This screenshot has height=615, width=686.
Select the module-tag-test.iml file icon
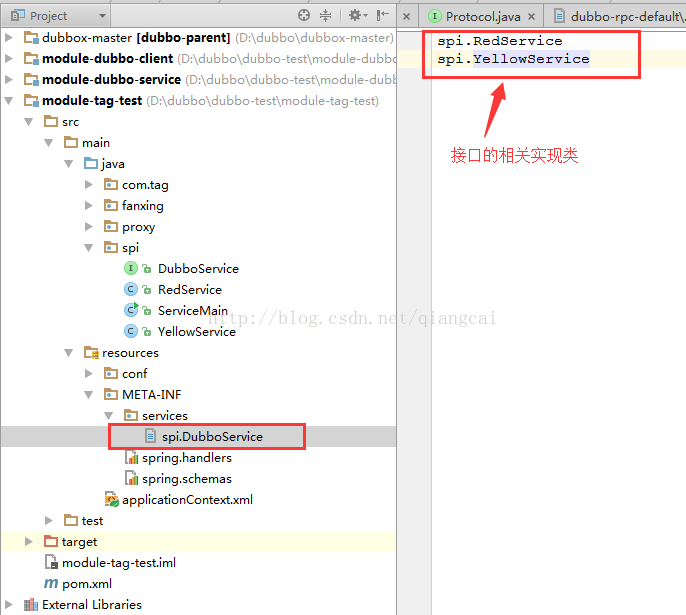[51, 563]
